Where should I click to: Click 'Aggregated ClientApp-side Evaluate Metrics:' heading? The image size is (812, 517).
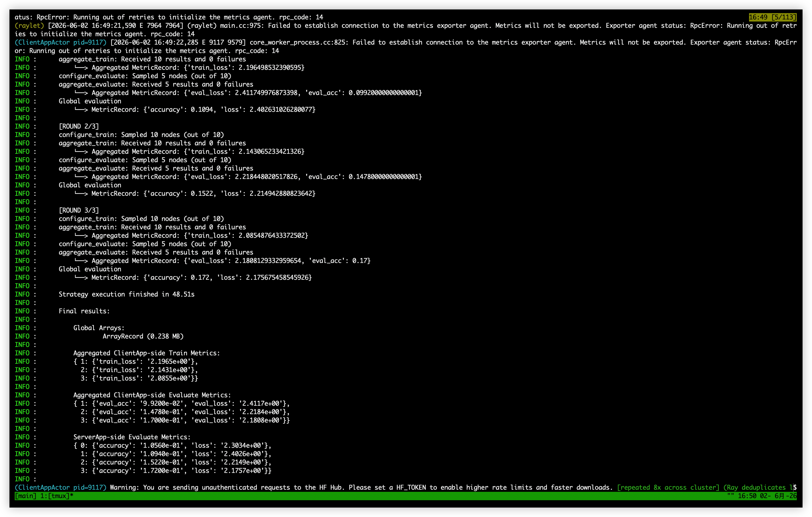152,395
